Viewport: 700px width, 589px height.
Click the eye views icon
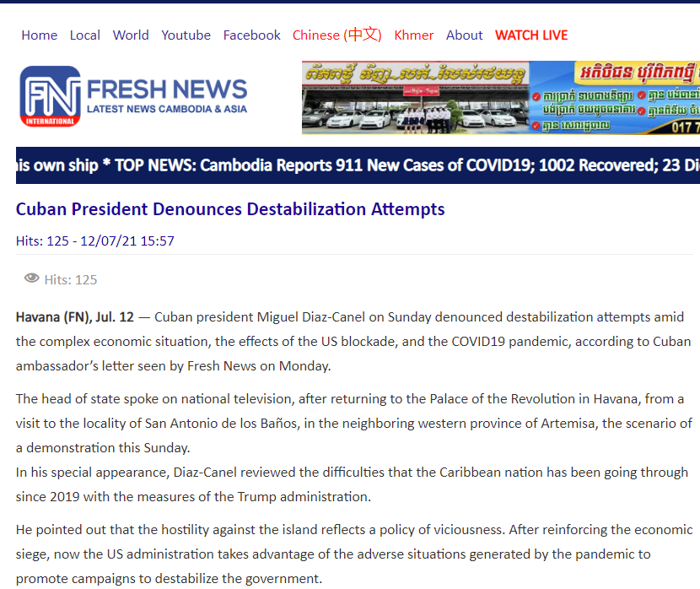32,278
